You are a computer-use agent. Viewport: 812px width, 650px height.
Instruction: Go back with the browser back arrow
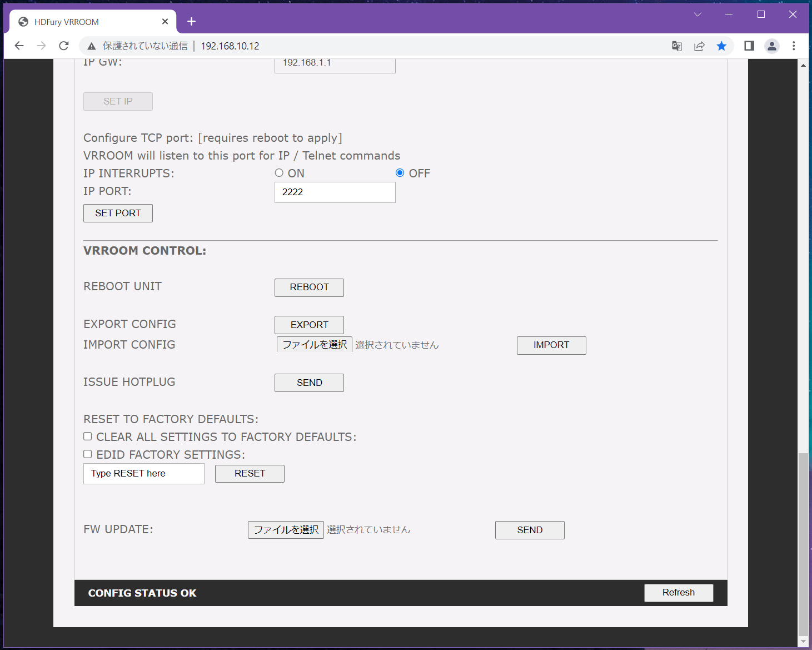[x=19, y=46]
